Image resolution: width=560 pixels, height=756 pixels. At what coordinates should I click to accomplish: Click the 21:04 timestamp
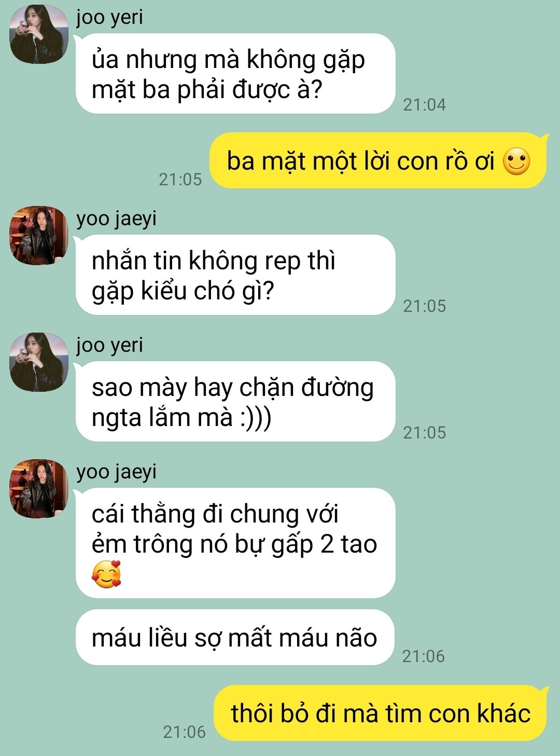pyautogui.click(x=424, y=105)
